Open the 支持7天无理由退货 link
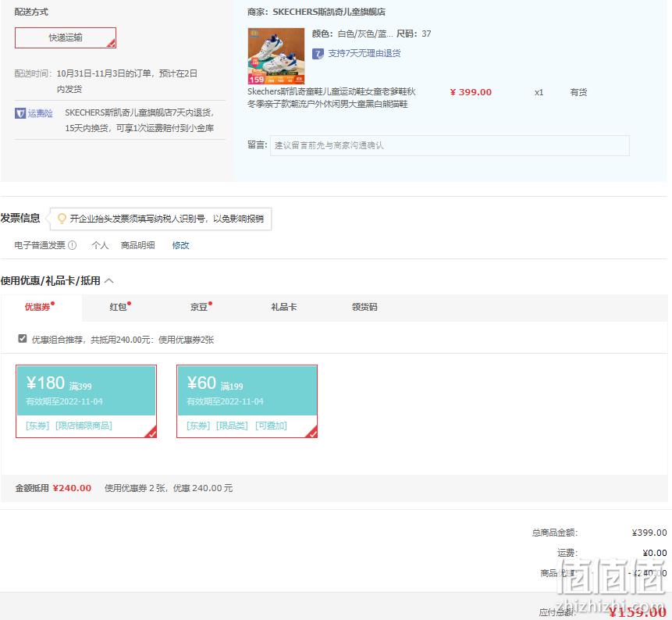Image resolution: width=672 pixels, height=620 pixels. (364, 53)
